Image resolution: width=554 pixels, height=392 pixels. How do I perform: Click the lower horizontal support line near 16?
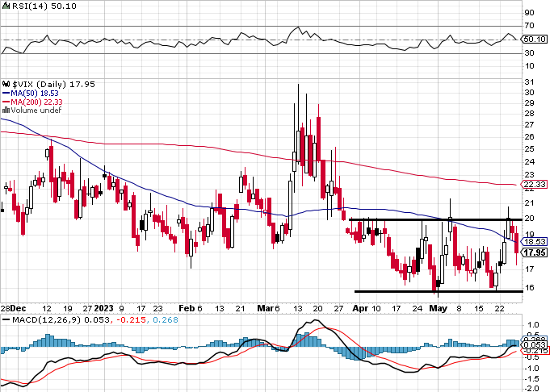(439, 291)
